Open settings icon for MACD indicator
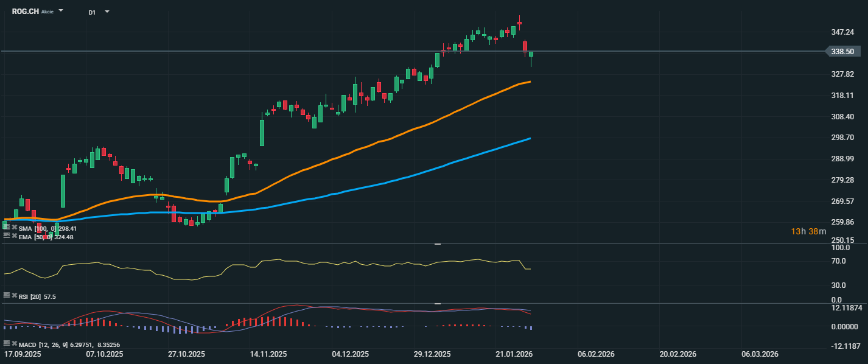Image resolution: width=868 pixels, height=364 pixels. coord(7,344)
